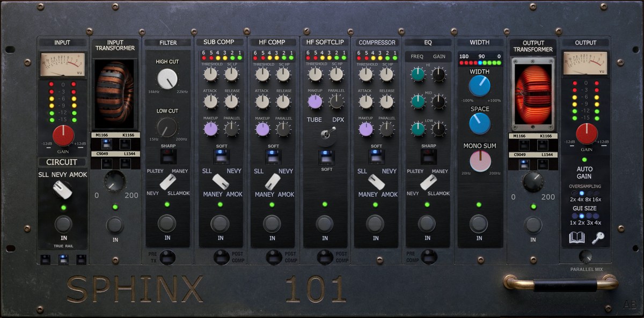Click the AB compare mark

coord(630,305)
